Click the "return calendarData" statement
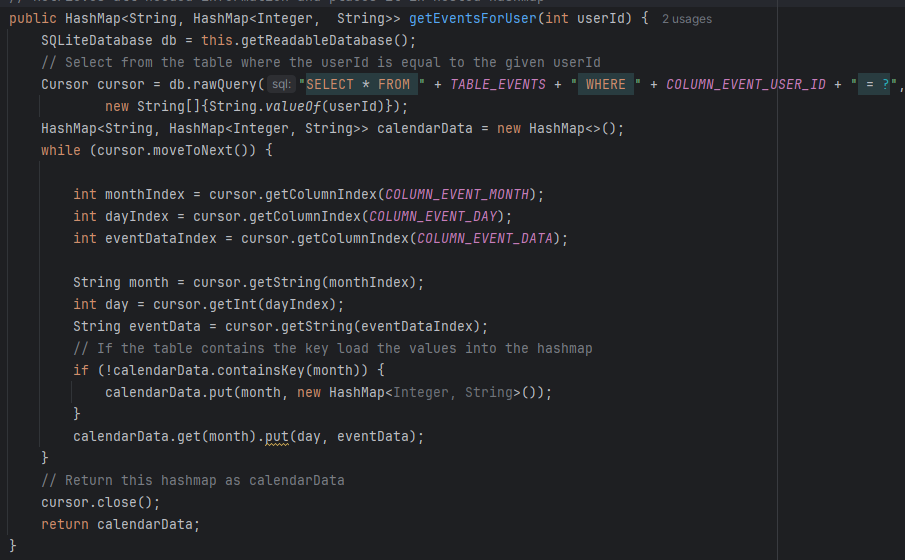Viewport: 905px width, 560px height. (x=120, y=524)
